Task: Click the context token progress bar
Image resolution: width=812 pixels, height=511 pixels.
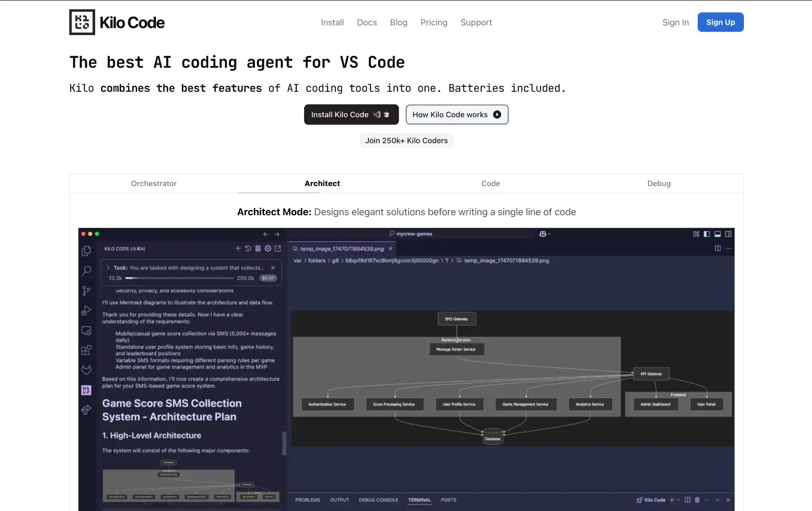Action: [x=179, y=278]
